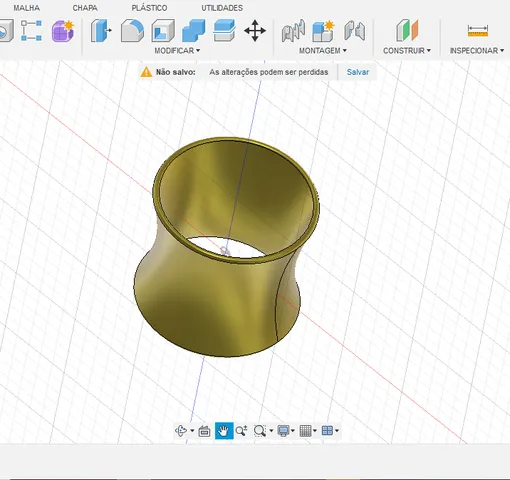Select the Fillet tool icon
The width and height of the screenshot is (510, 480).
click(132, 31)
